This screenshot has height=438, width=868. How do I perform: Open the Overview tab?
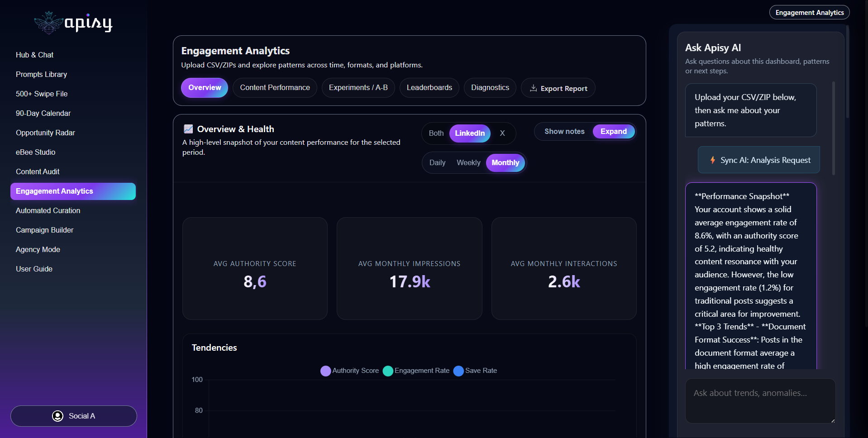point(205,87)
